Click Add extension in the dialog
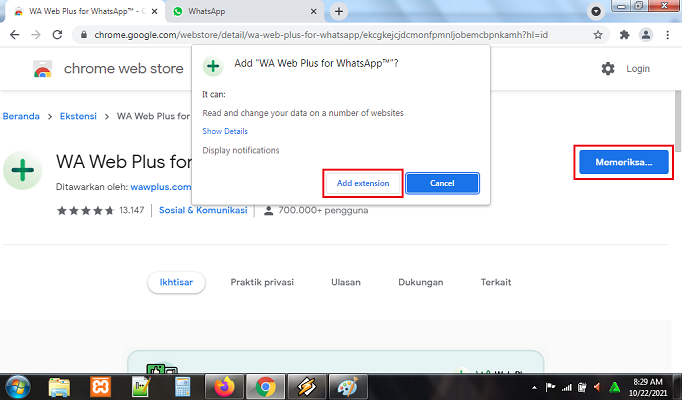Viewport: 682px width, 400px height. click(x=363, y=183)
